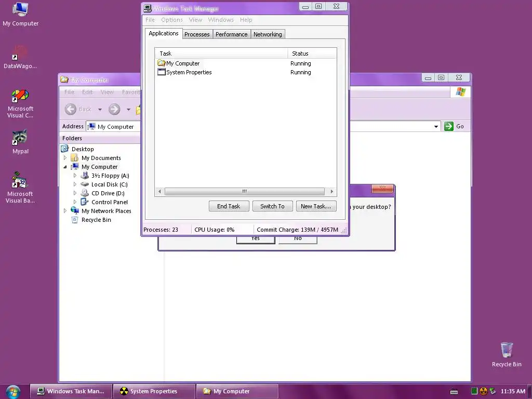The image size is (532, 399).
Task: Click the safely remove hardware tray icon
Action: (493, 391)
